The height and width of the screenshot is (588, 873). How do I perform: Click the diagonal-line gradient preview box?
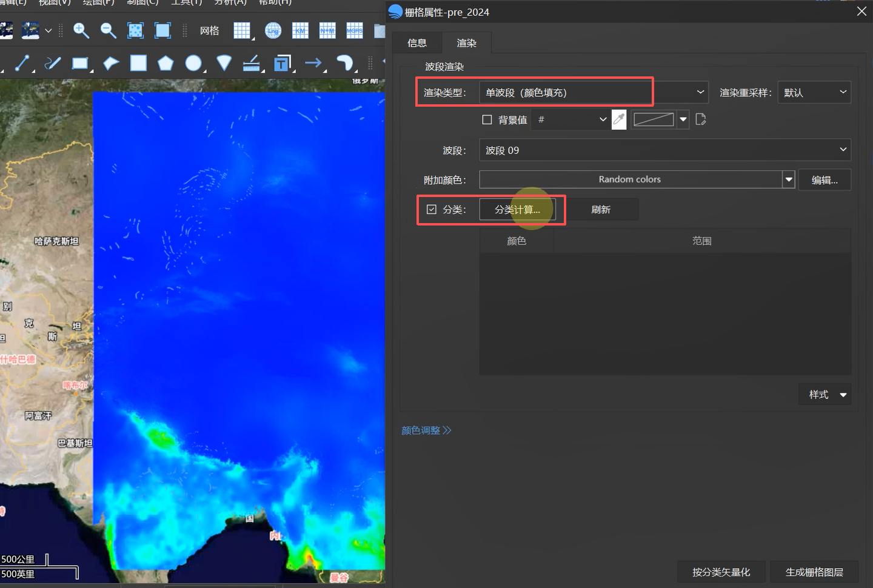pos(654,119)
